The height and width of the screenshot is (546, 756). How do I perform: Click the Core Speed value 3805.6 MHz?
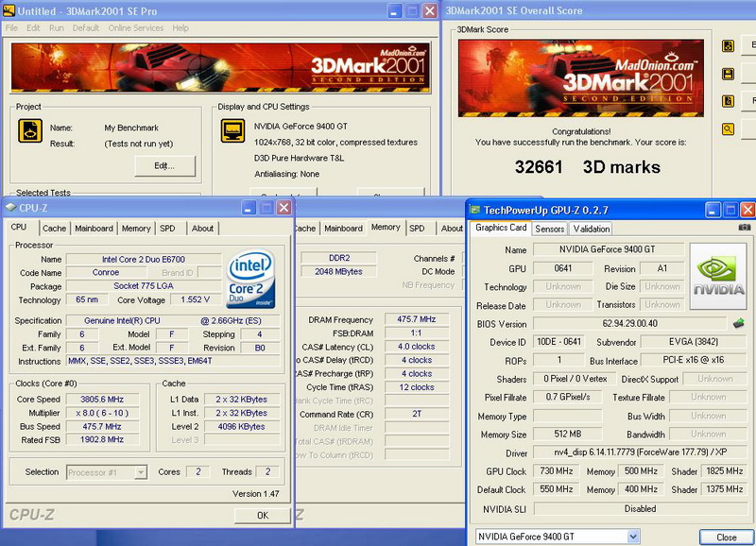point(102,399)
